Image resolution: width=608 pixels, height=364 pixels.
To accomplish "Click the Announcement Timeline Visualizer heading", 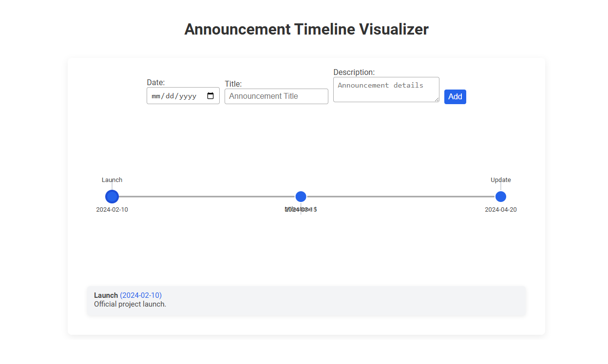I will [x=306, y=29].
